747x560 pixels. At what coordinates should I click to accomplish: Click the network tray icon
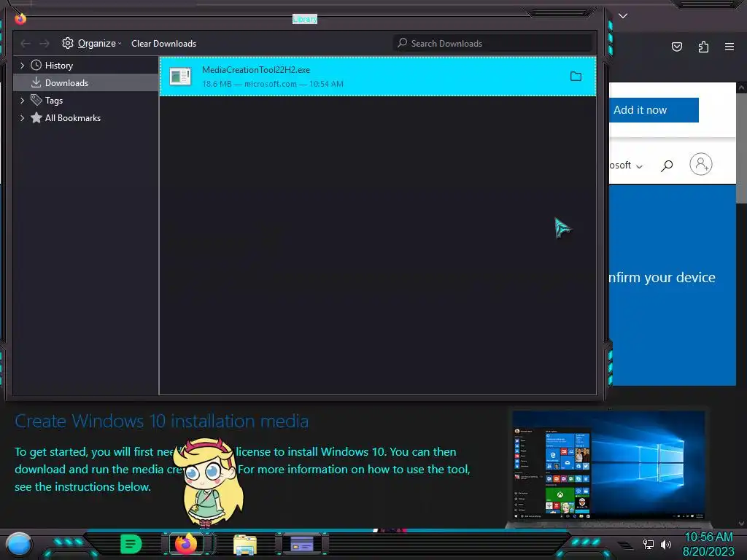point(648,544)
